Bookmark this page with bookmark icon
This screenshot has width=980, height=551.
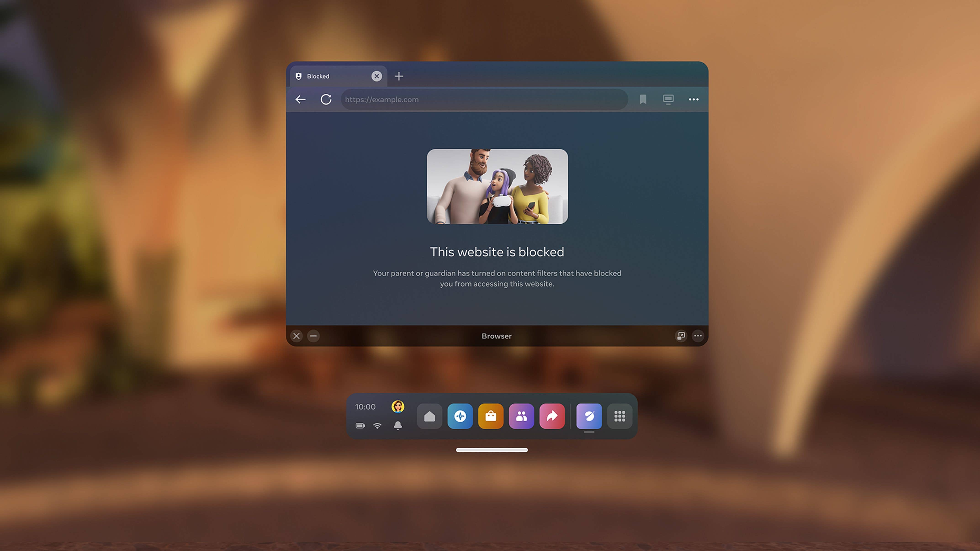643,100
